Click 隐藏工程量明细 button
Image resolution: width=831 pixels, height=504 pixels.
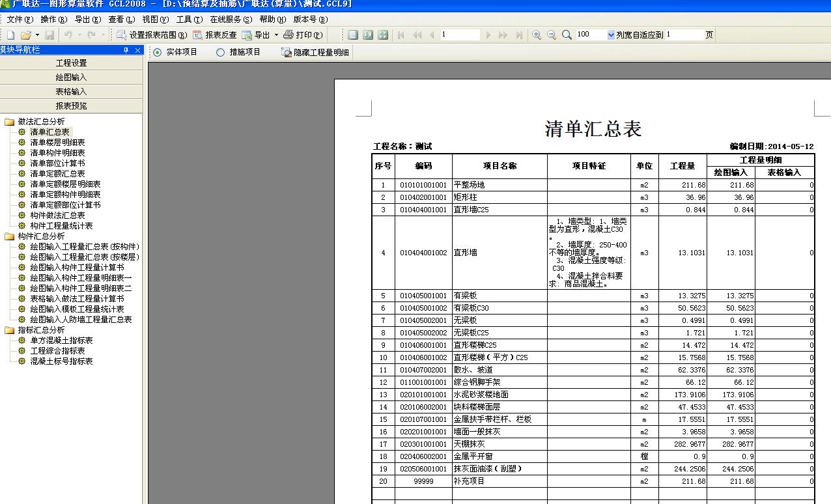coord(315,52)
